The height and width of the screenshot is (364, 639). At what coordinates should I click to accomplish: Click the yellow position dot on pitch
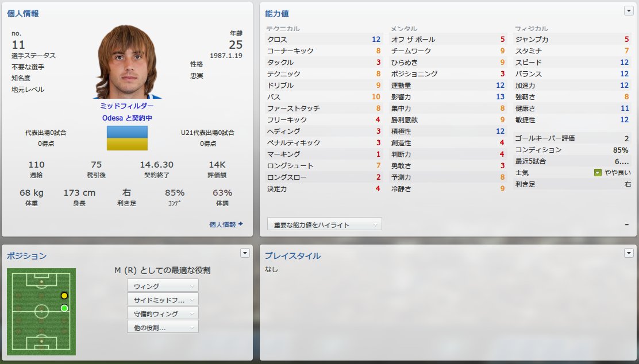pyautogui.click(x=64, y=295)
